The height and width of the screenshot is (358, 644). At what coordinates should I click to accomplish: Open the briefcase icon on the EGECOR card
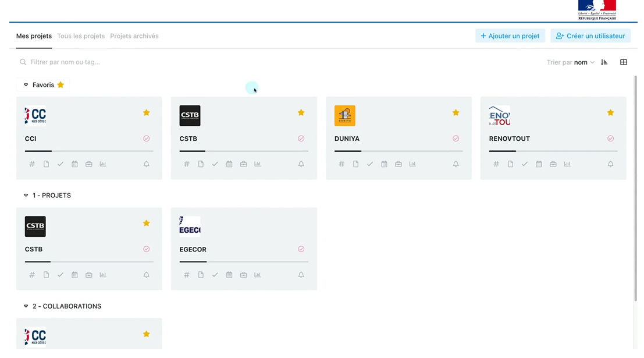point(243,274)
